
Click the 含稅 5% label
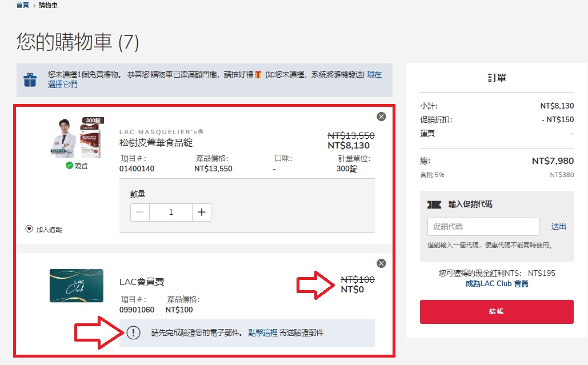[432, 175]
